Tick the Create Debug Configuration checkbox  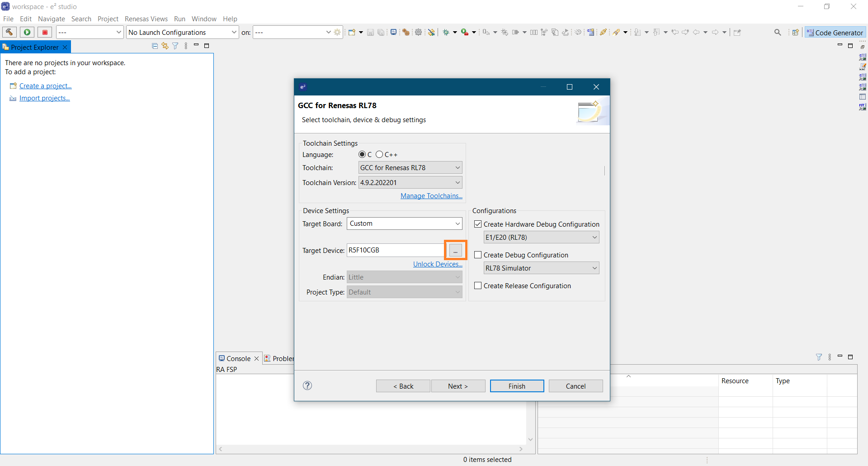click(x=478, y=255)
